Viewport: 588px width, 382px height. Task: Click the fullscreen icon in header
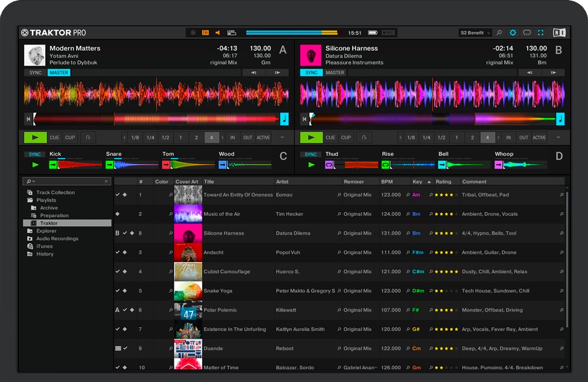click(540, 33)
